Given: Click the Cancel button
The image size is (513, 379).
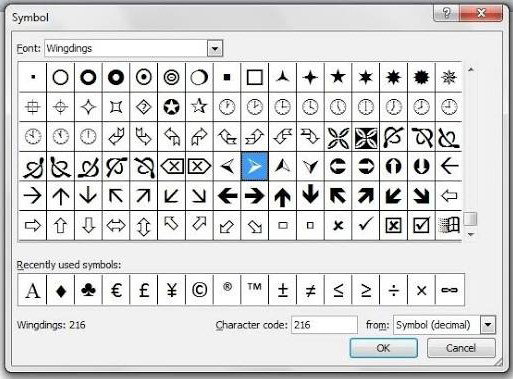Looking at the screenshot, I should 461,348.
